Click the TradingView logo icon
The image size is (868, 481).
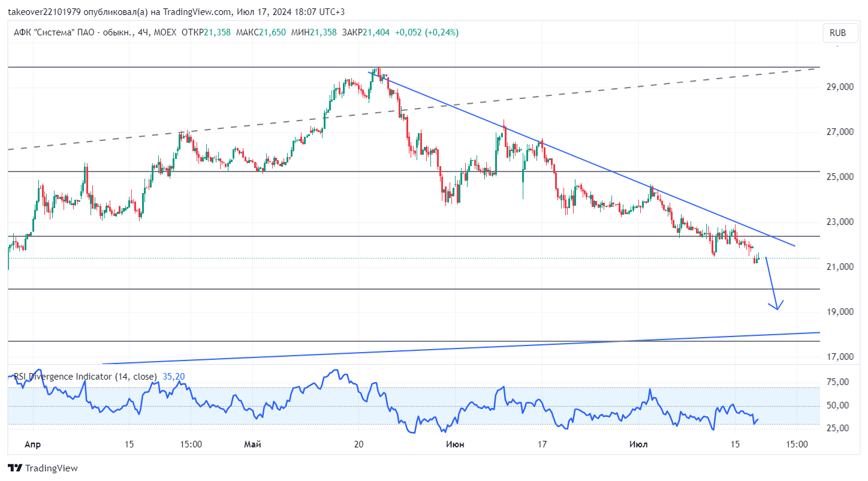click(x=15, y=468)
